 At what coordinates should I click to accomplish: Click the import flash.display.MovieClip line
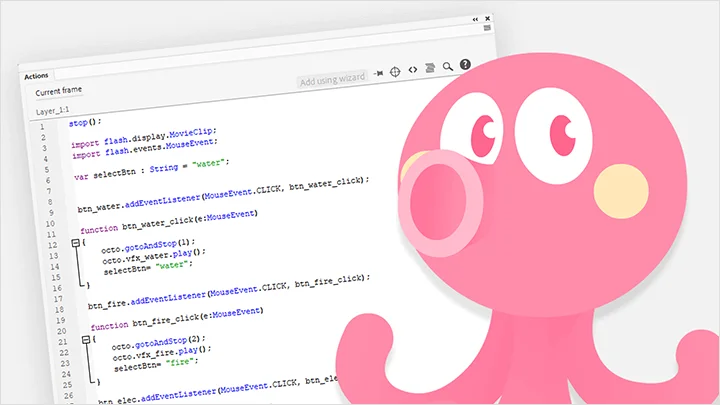144,138
